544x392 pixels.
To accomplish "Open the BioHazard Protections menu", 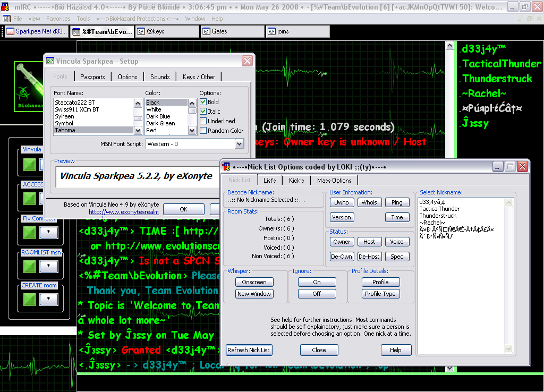I will 138,19.
